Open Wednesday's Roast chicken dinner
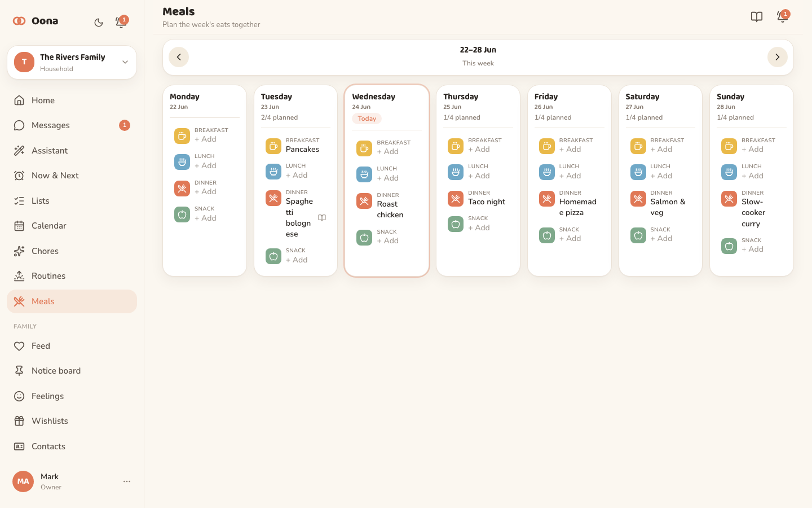 [390, 209]
